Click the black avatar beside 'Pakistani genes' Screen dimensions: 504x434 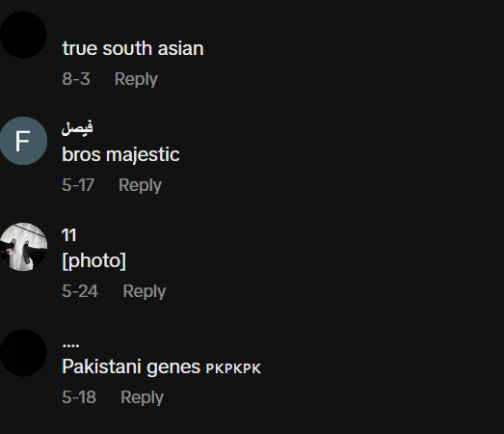point(23,353)
